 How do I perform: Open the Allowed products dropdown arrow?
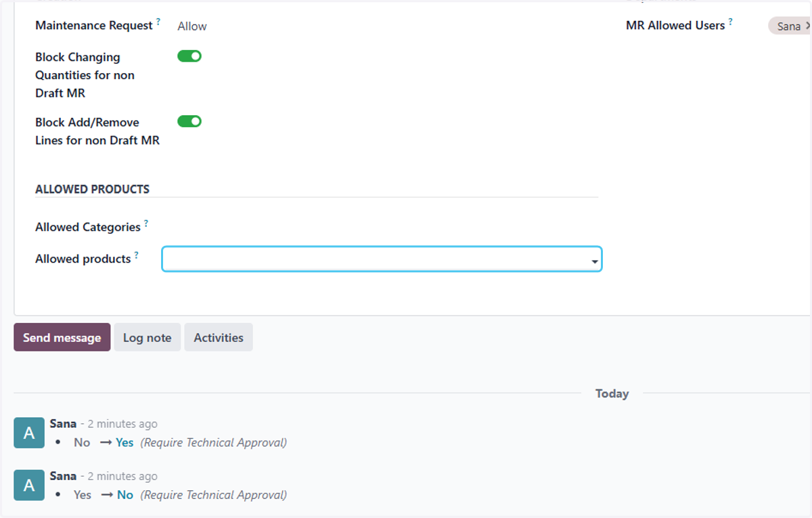click(x=594, y=261)
